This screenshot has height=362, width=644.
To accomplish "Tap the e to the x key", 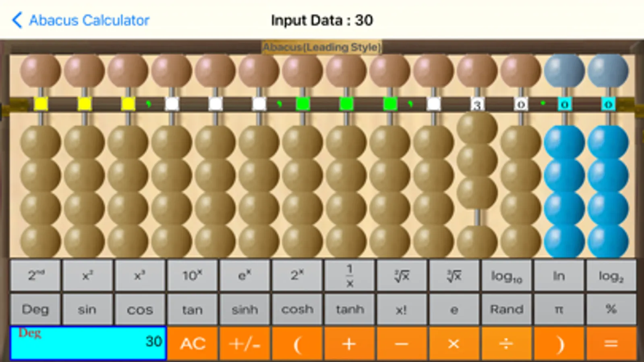I will pyautogui.click(x=245, y=276).
